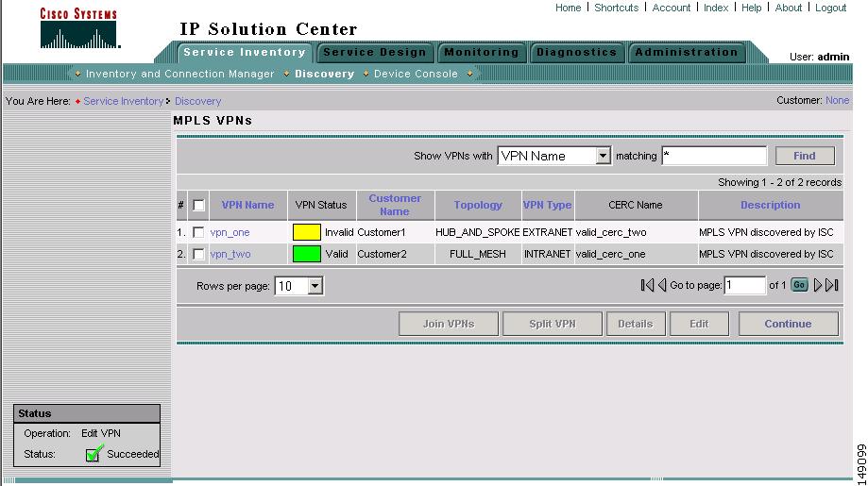
Task: Switch to Service Inventory tab
Action: click(x=245, y=53)
